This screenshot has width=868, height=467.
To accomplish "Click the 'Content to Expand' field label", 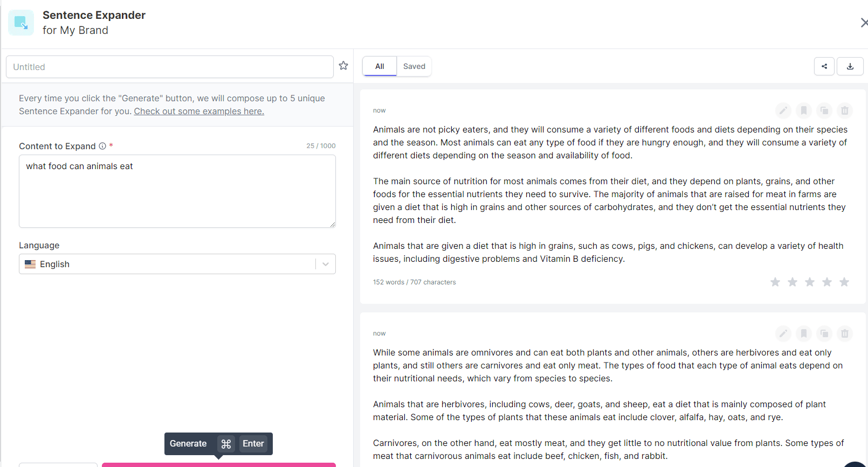I will (x=57, y=146).
